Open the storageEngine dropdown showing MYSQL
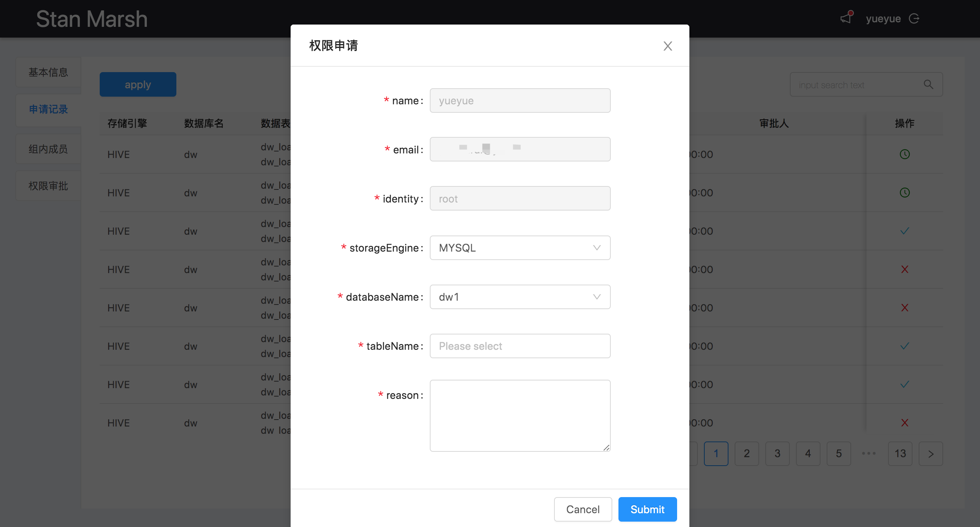 point(520,248)
